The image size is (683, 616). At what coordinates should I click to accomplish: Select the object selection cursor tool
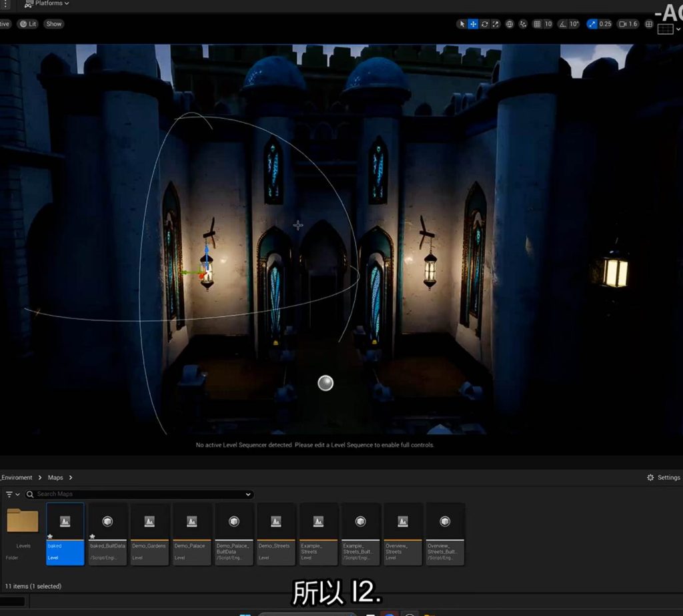(x=462, y=24)
